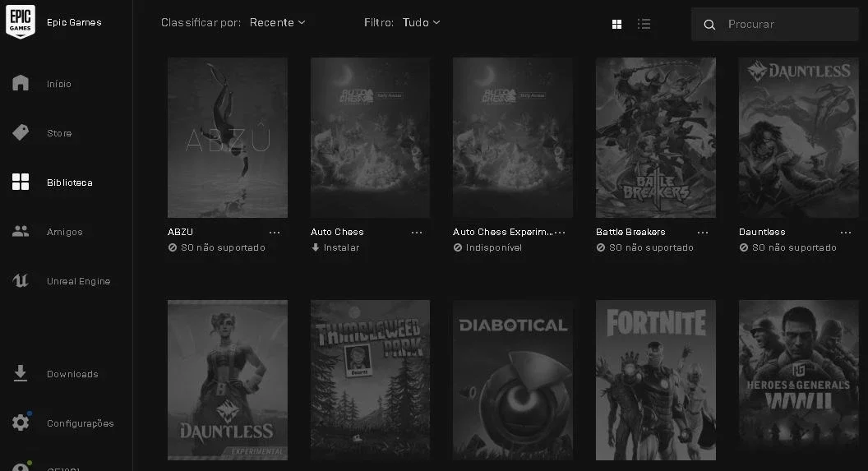The height and width of the screenshot is (471, 868).
Task: Open Dauntless more options menu
Action: (846, 233)
